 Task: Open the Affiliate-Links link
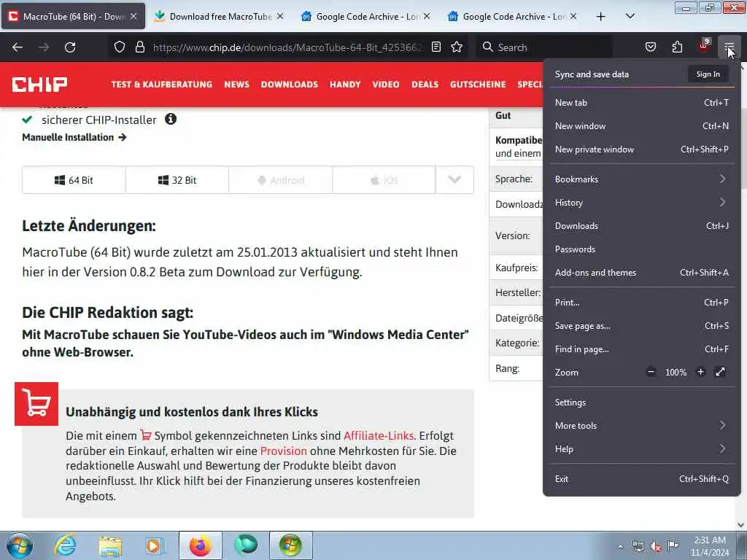379,436
